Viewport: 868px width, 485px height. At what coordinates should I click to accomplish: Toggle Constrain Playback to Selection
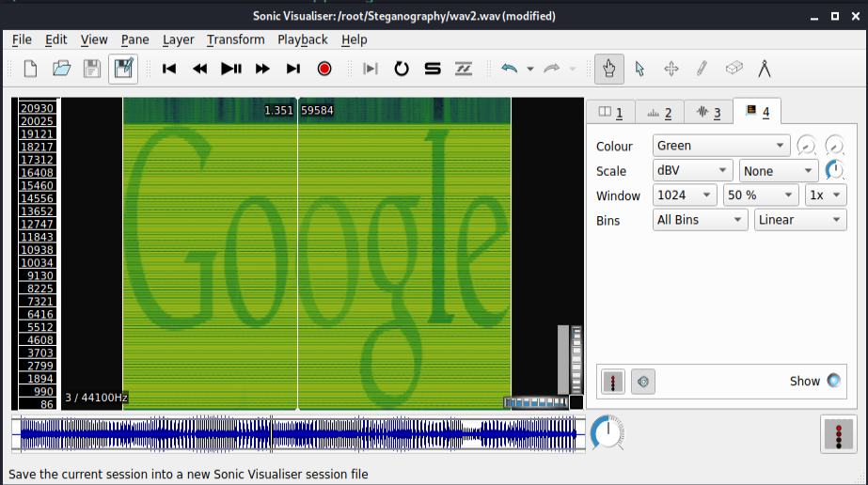tap(370, 70)
